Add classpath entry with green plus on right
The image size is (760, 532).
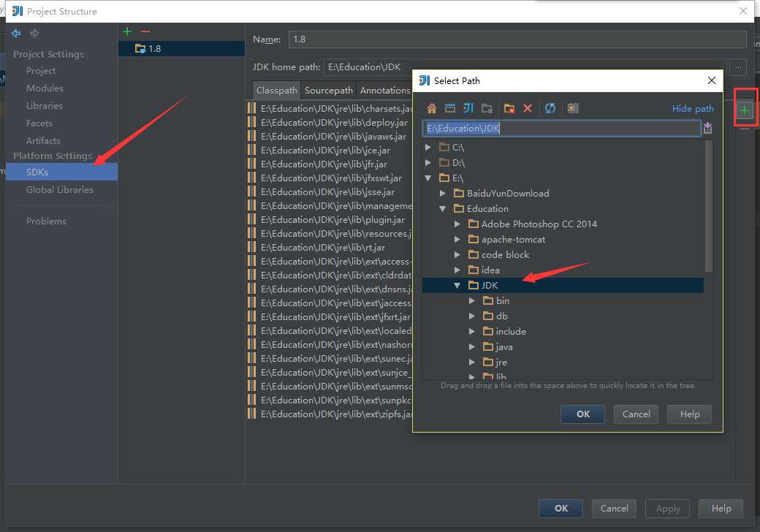[x=745, y=110]
